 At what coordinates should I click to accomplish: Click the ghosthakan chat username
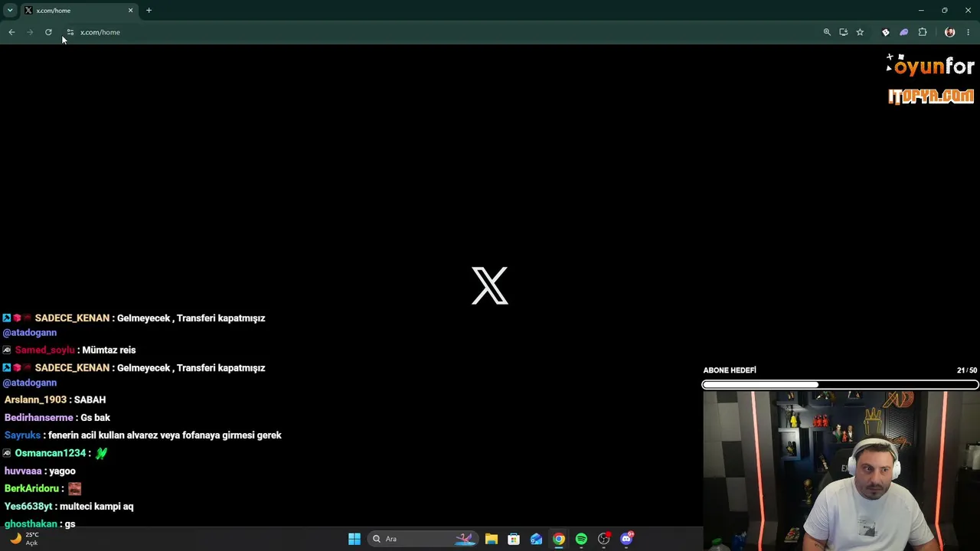click(x=31, y=524)
